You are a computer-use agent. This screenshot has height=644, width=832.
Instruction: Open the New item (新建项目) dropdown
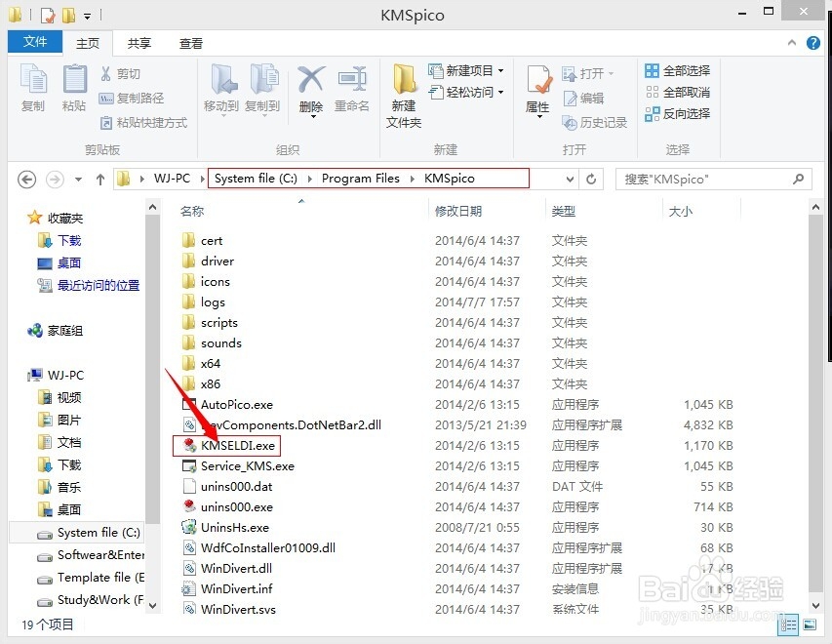466,70
